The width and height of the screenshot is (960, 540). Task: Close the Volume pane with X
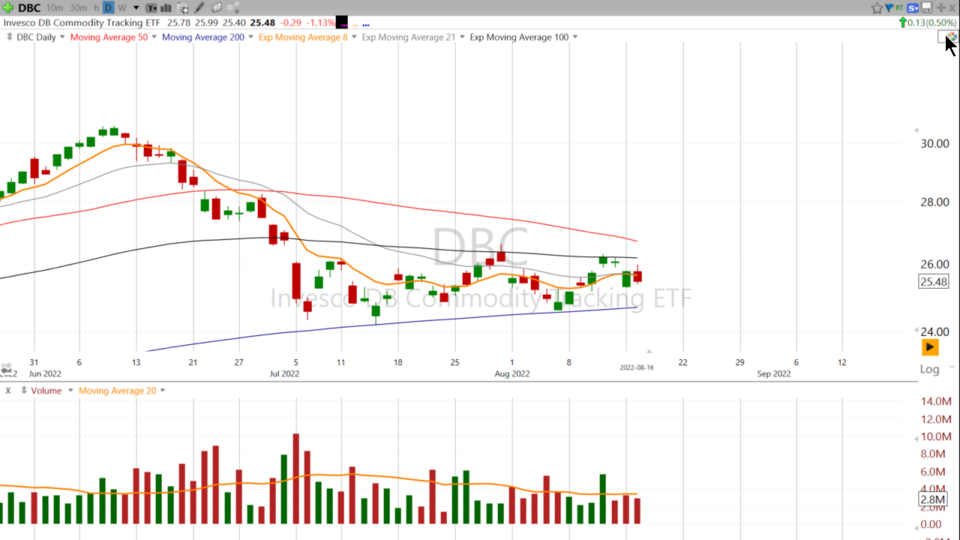(x=7, y=390)
